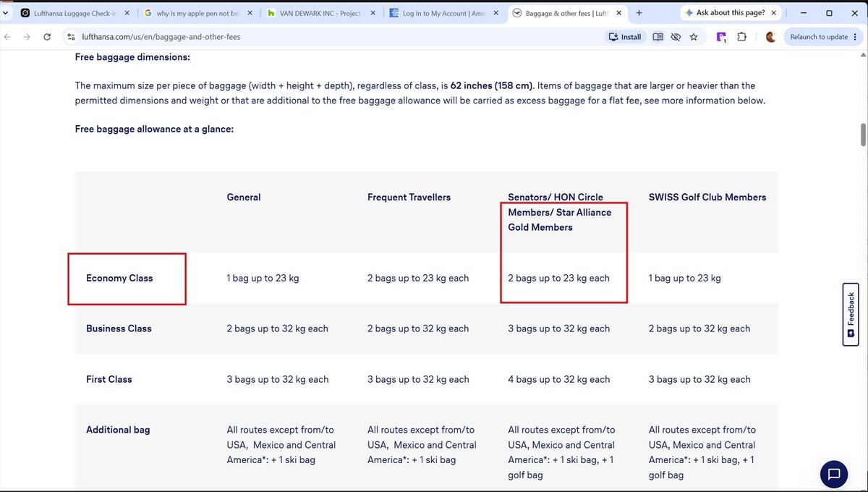
Task: Open the purple extension with badge 1
Action: point(721,37)
